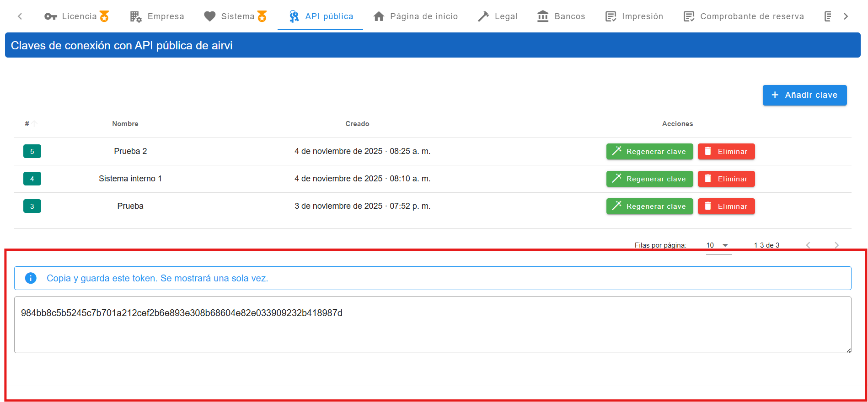Screen dimensions: 868x402
Task: Click the blue info icon in token alert
Action: pyautogui.click(x=31, y=278)
